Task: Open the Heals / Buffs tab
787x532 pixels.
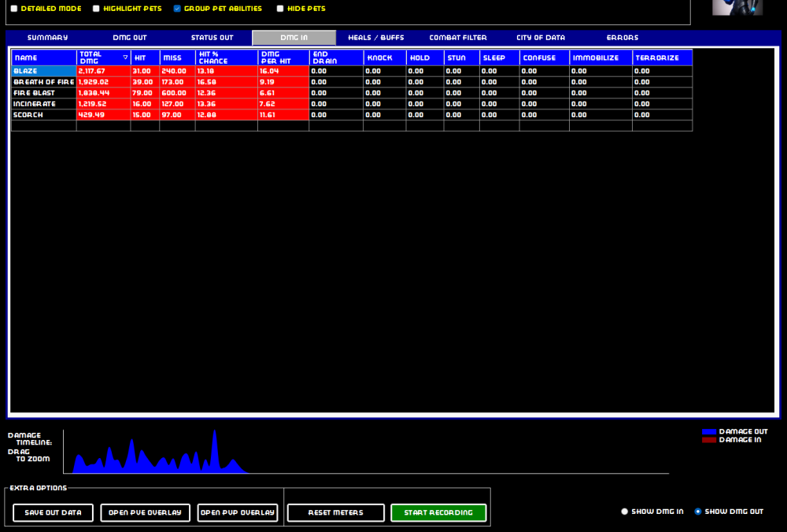Action: click(x=376, y=38)
